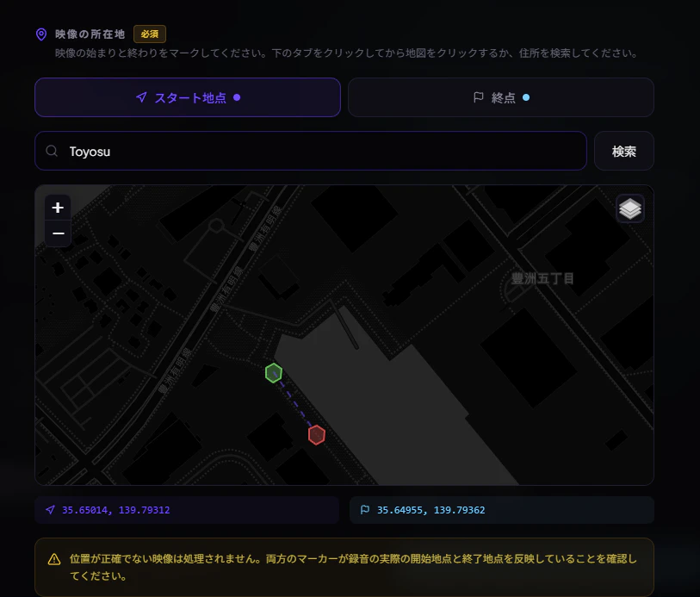Zoom in the map with plus button
The image size is (700, 597).
[58, 208]
